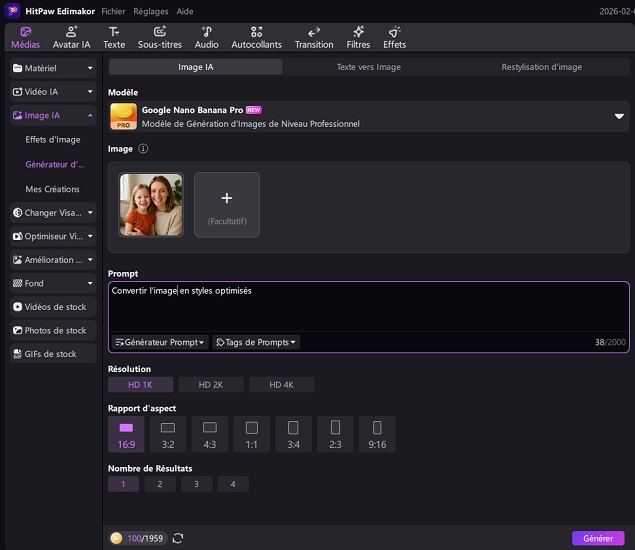Image resolution: width=635 pixels, height=550 pixels.
Task: Select HD 2K resolution
Action: click(x=211, y=385)
